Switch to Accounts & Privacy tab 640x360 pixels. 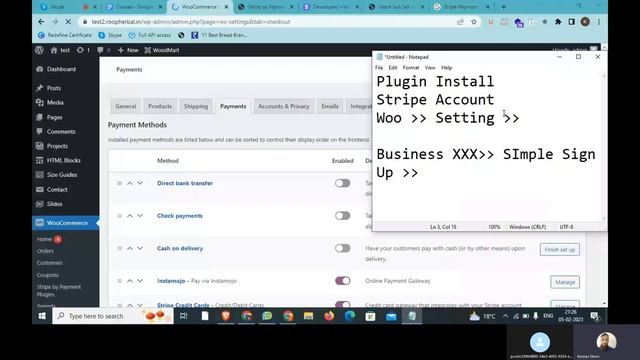[283, 106]
